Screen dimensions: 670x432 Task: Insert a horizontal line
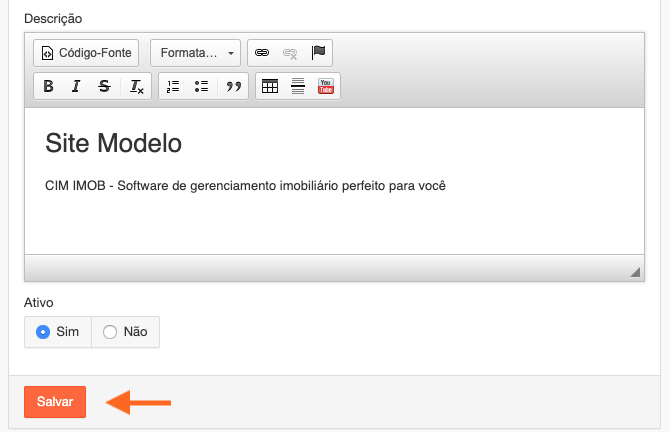click(297, 87)
